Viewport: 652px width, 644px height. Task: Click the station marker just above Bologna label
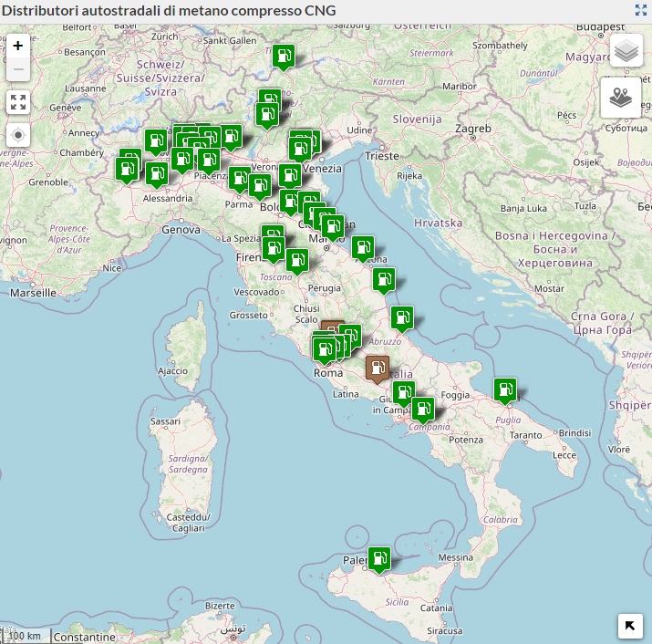coord(290,203)
